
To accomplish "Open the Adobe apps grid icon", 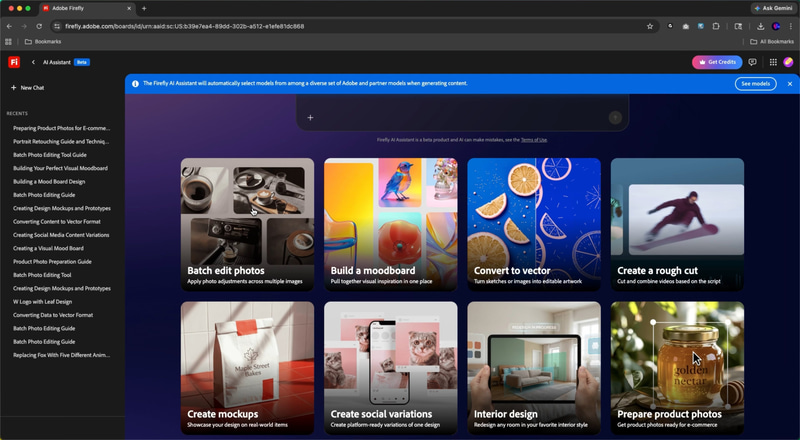I will pyautogui.click(x=773, y=62).
